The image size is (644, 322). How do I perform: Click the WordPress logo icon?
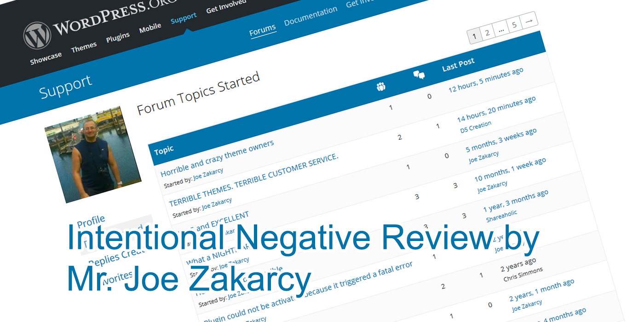click(37, 35)
